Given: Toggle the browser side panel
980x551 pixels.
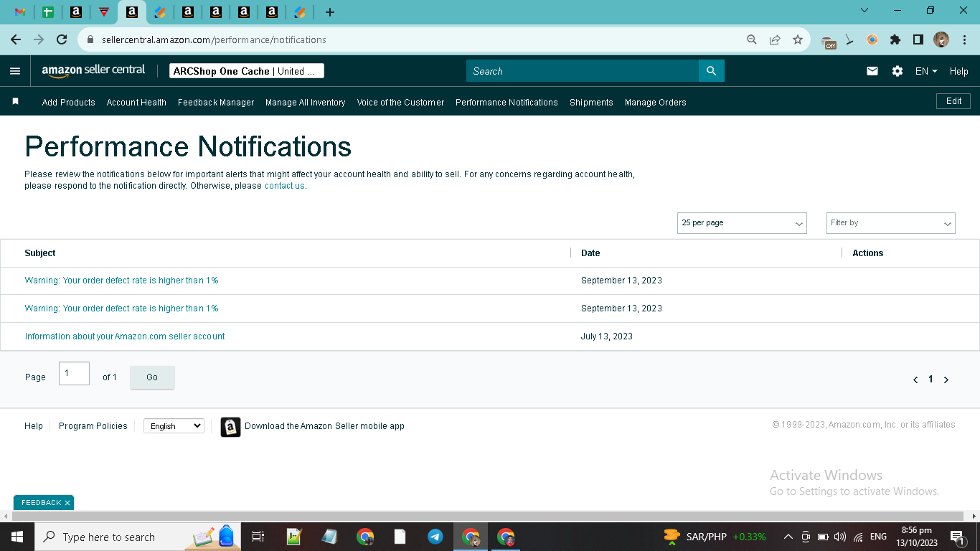Looking at the screenshot, I should (918, 39).
